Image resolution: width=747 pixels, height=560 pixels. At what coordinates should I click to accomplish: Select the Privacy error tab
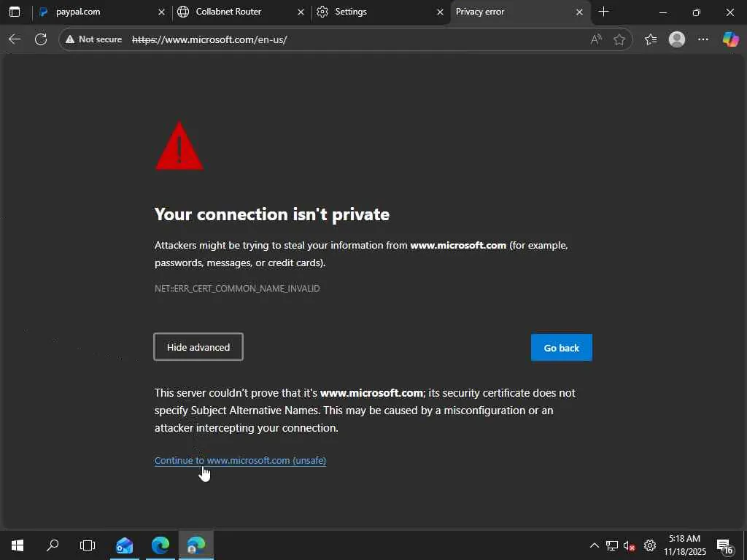(514, 12)
